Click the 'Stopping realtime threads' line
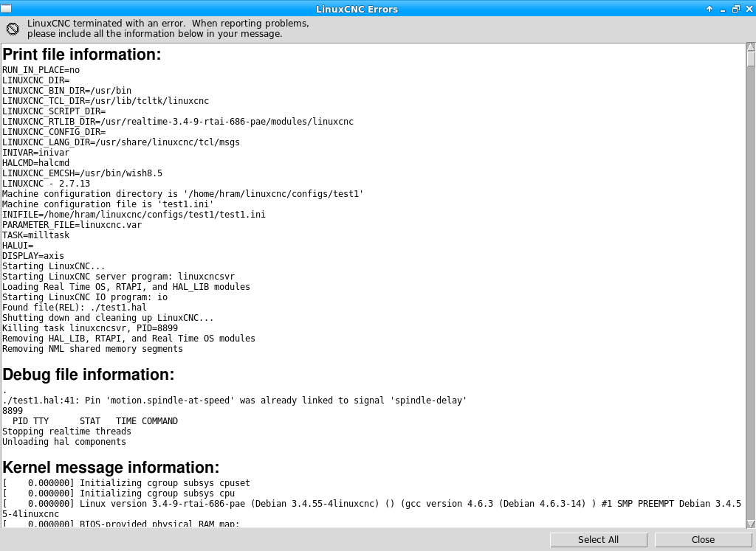The image size is (756, 551). click(x=66, y=432)
